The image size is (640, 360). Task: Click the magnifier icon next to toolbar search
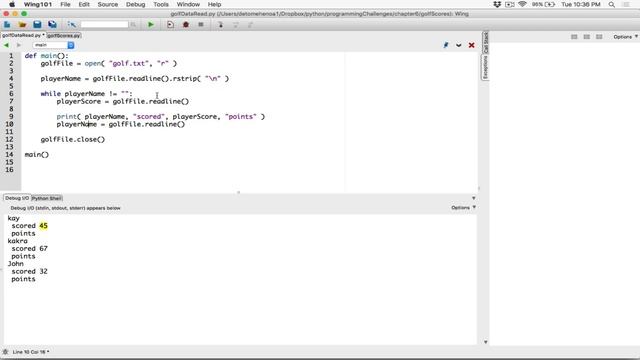(x=133, y=25)
